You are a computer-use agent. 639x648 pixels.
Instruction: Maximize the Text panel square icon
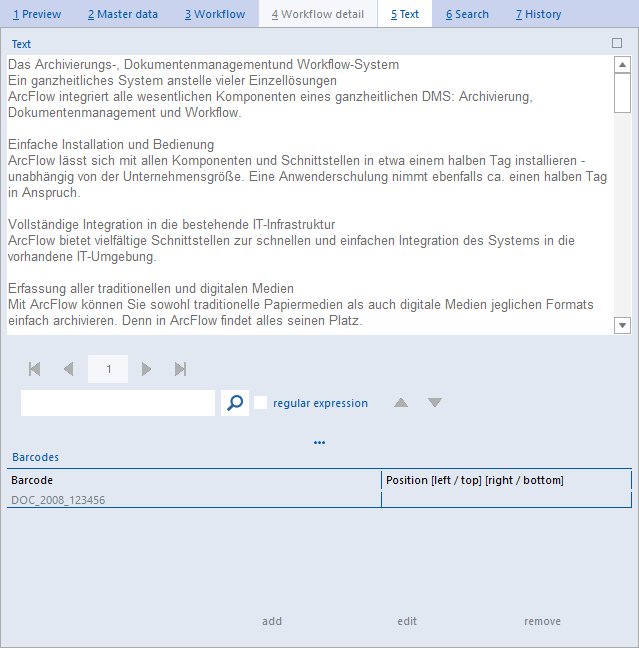(617, 43)
